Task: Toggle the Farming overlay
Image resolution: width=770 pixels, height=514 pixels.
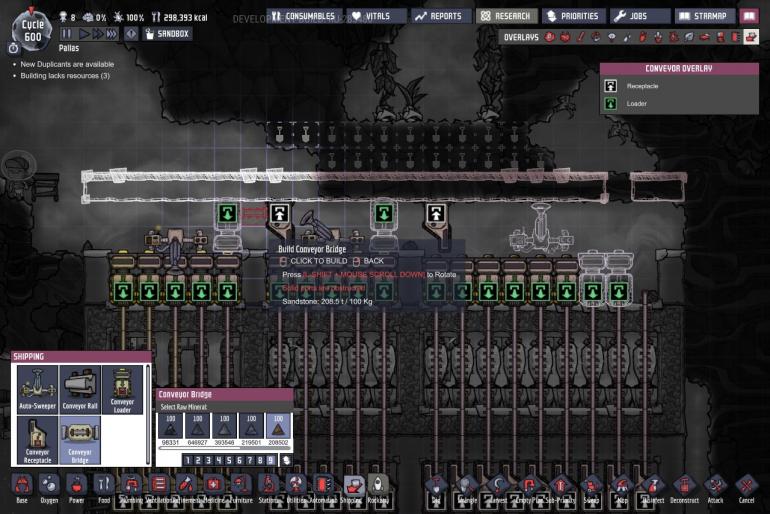Action: point(689,37)
